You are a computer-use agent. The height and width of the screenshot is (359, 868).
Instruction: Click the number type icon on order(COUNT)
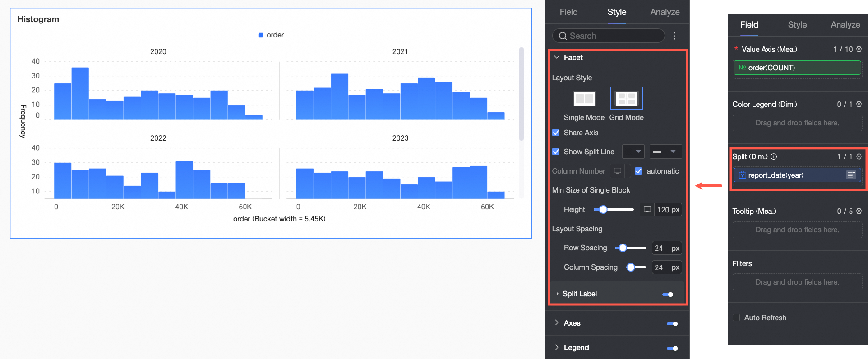pyautogui.click(x=742, y=68)
